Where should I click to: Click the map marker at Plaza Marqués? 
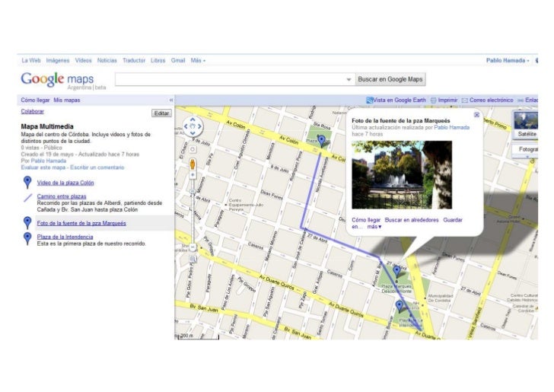pyautogui.click(x=396, y=272)
